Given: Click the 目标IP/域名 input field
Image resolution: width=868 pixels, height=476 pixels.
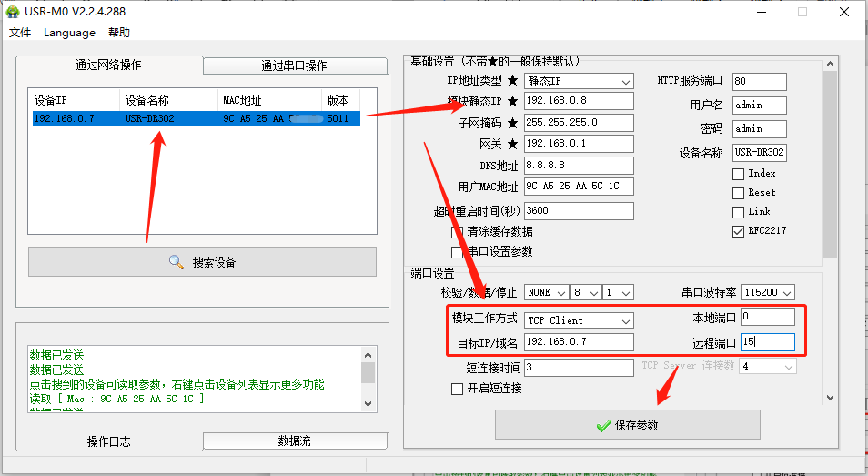Looking at the screenshot, I should [x=579, y=342].
